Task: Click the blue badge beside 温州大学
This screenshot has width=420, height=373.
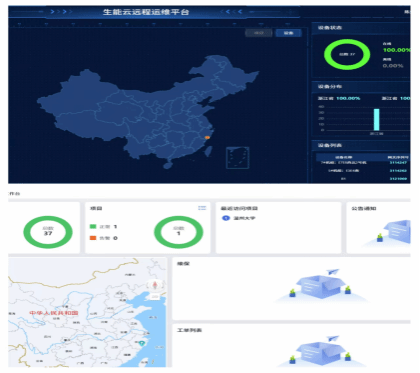Action: [x=226, y=218]
